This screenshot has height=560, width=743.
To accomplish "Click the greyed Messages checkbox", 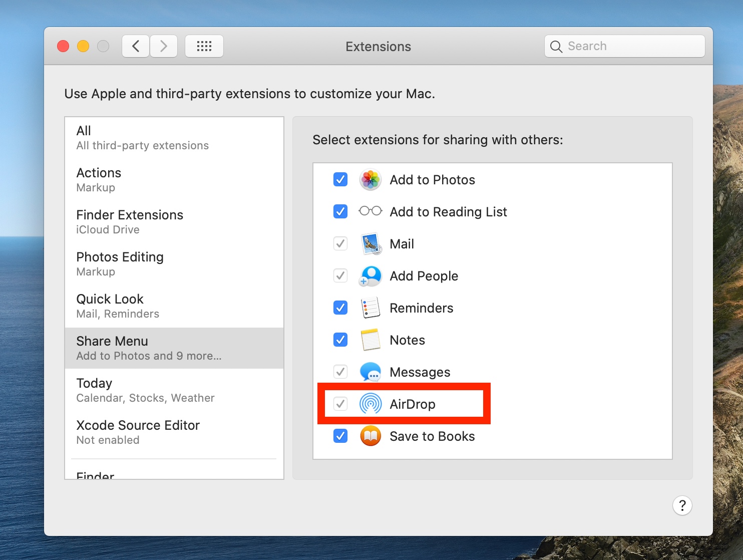I will click(x=340, y=372).
